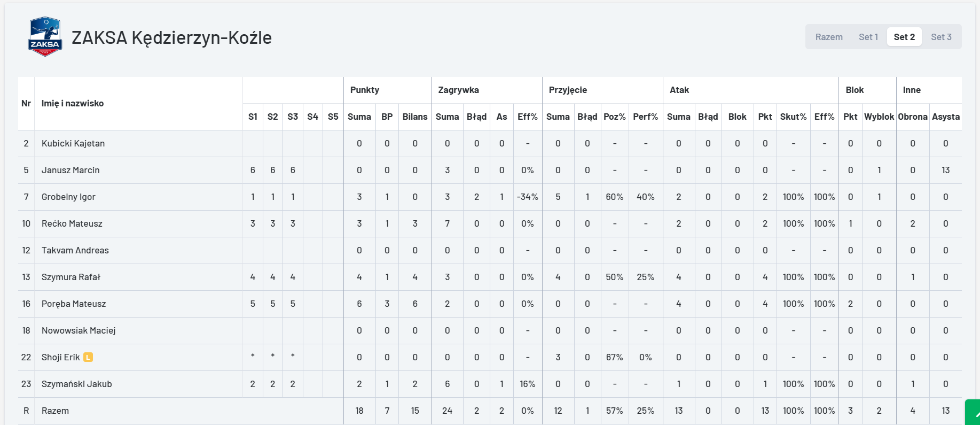Open the Set 3 tab
This screenshot has width=980, height=425.
[941, 37]
